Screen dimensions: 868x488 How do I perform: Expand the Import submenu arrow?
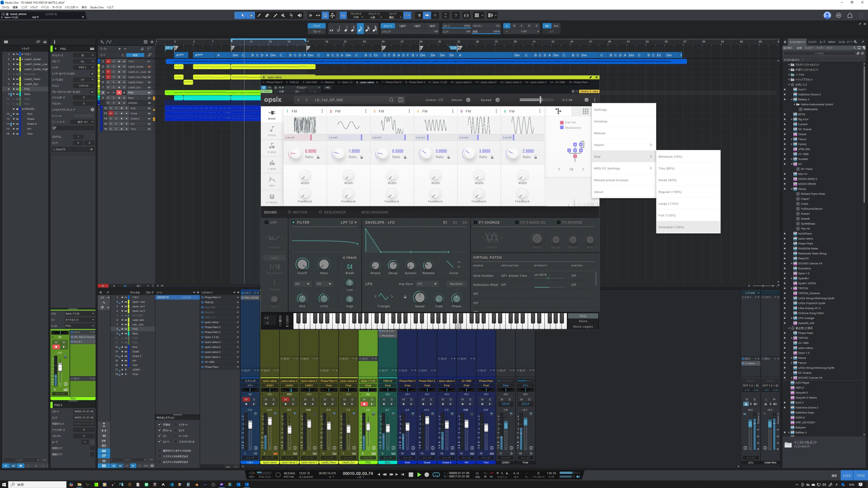tap(651, 145)
